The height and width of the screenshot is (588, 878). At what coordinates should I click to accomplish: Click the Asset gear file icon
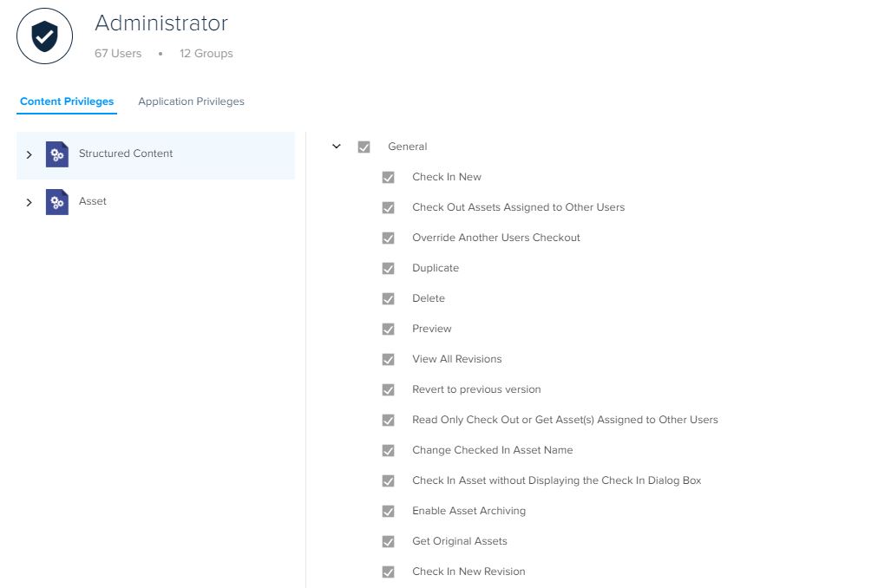pos(57,202)
